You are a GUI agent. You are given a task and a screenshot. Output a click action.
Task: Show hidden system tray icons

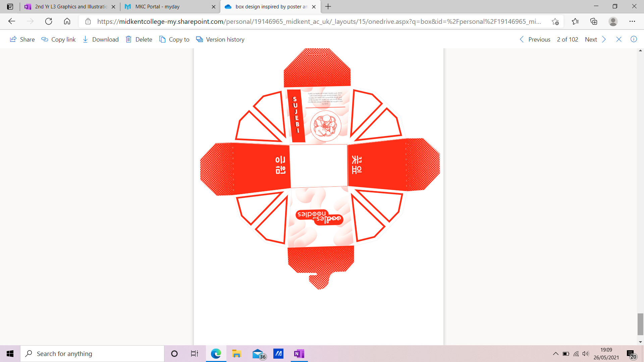555,354
